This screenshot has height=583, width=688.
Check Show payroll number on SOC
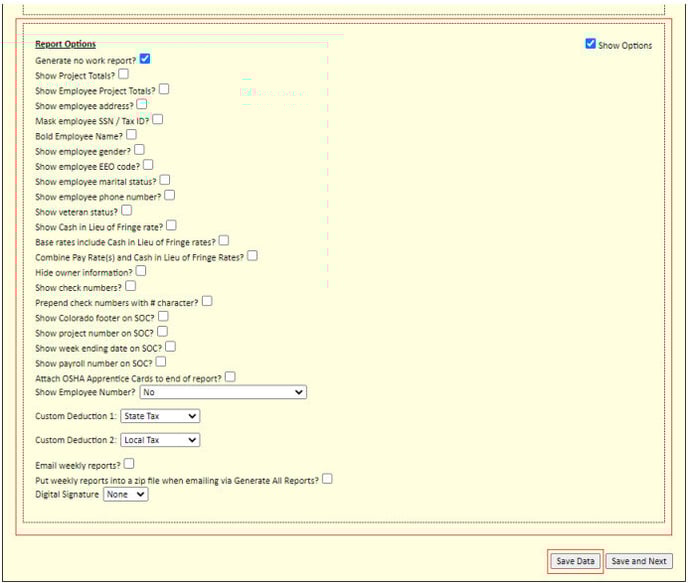click(161, 362)
